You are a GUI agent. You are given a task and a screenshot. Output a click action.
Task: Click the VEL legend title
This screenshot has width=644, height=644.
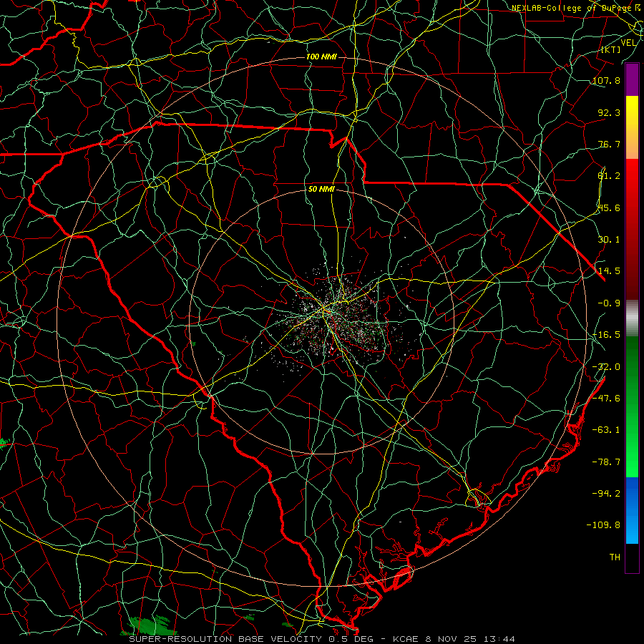(628, 43)
